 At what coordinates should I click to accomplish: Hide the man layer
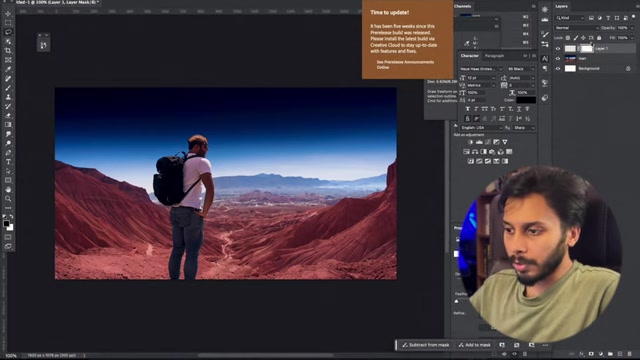point(558,58)
